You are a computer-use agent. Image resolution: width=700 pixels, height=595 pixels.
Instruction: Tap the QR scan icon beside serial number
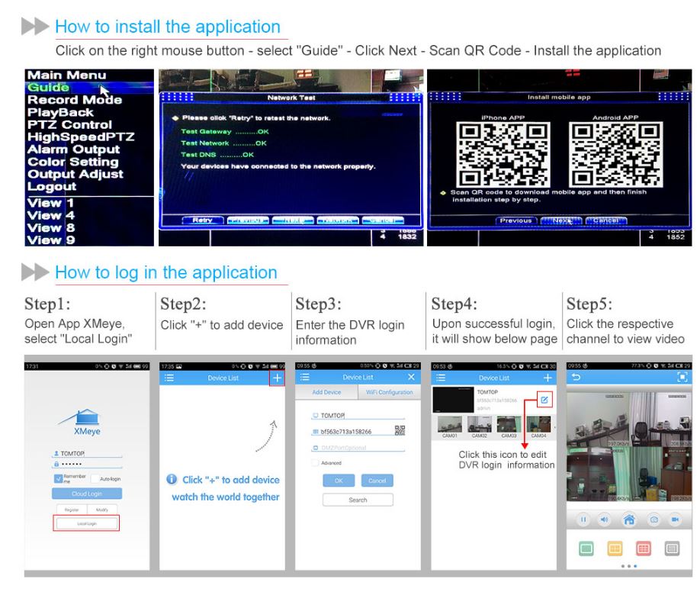400,430
